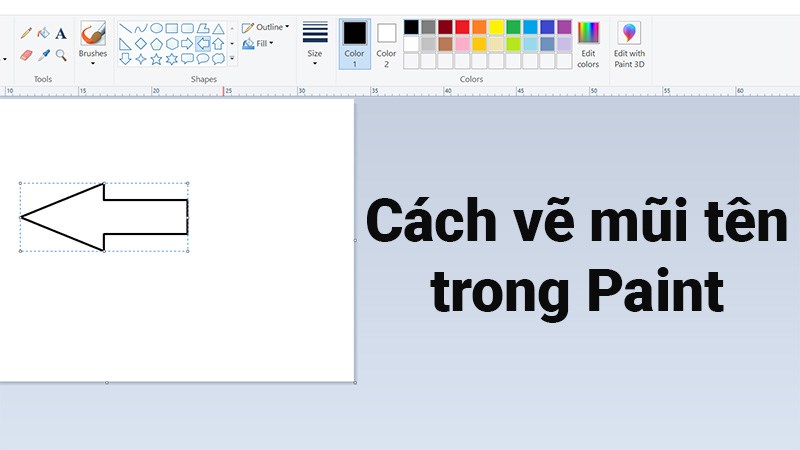This screenshot has width=800, height=450.
Task: Choose the Rounded rectangular callout shape
Action: pos(187,59)
